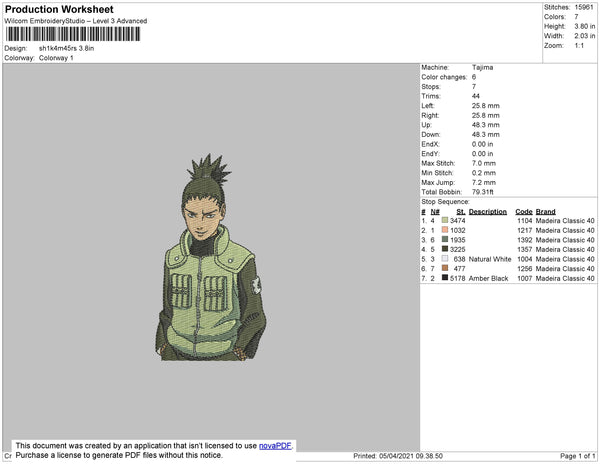Click thread code '1217' in the second row
This screenshot has height=464, width=600.
pyautogui.click(x=525, y=230)
